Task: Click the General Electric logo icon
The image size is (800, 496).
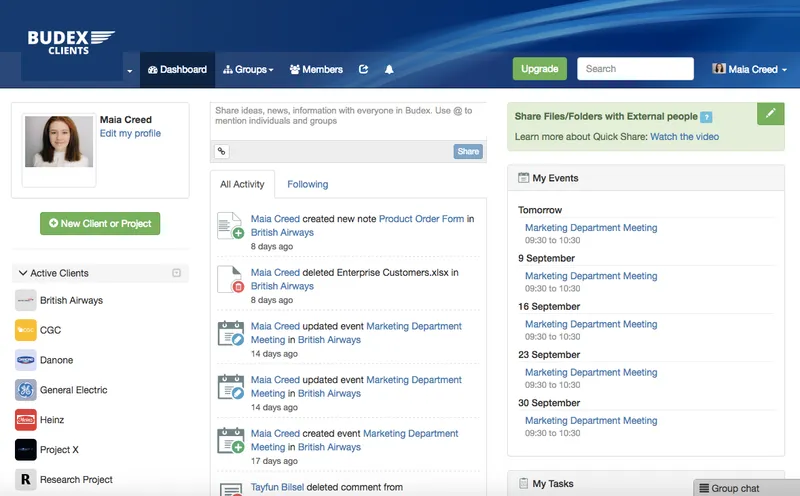Action: (26, 390)
